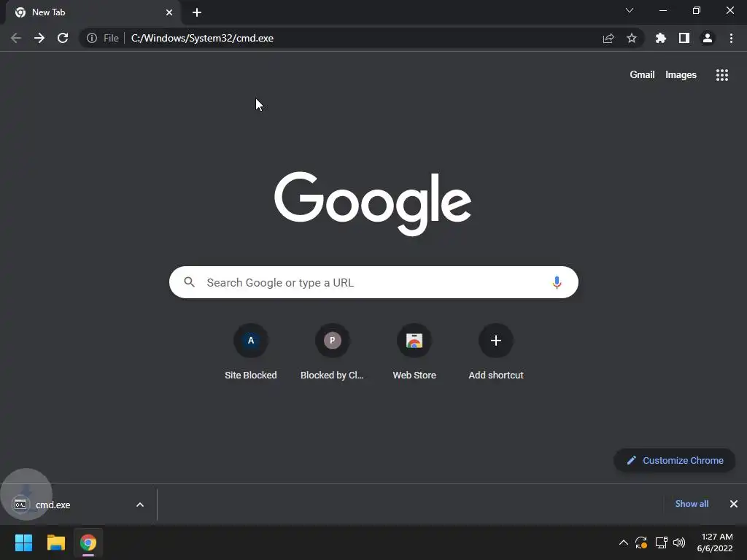The width and height of the screenshot is (747, 560).
Task: Expand the cmd.exe download options chevron
Action: pos(140,505)
